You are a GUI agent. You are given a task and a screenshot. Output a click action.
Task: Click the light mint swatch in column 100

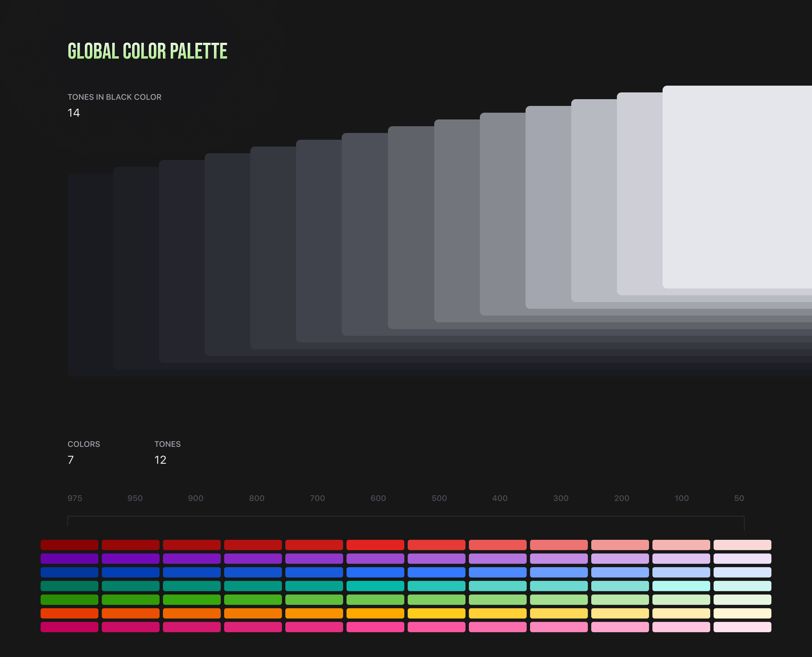point(681,586)
